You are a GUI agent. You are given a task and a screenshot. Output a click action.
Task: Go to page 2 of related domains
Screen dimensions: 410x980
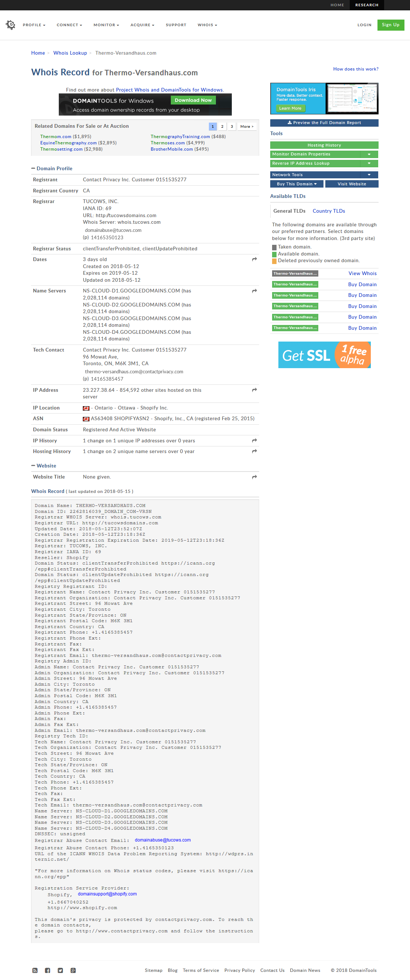[222, 127]
